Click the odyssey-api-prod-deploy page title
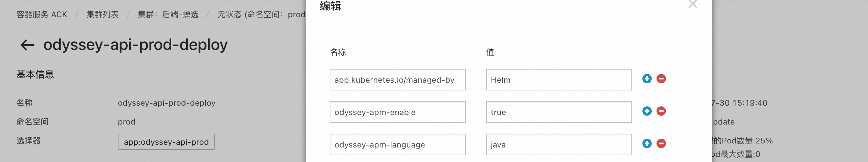Screen dimensions: 868x162 (x=135, y=45)
